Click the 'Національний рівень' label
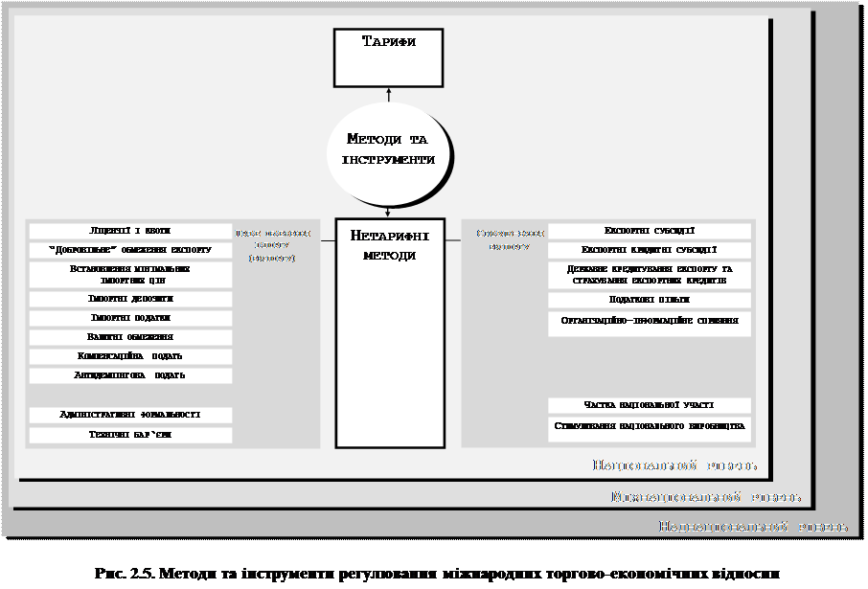This screenshot has height=589, width=868. (x=674, y=465)
